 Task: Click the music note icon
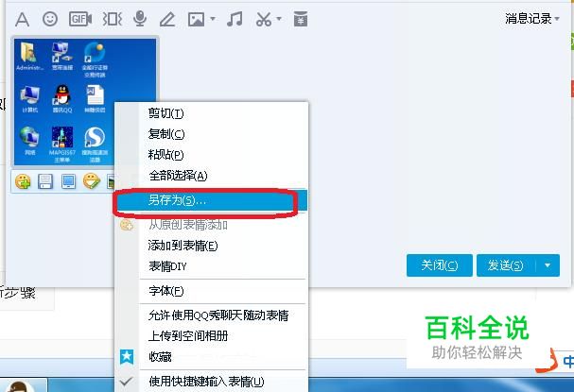click(235, 19)
